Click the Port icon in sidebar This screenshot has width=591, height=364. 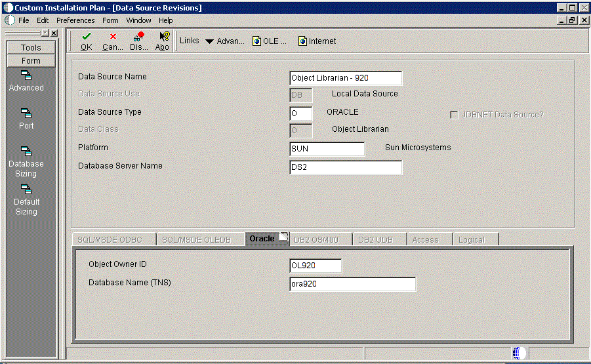[26, 113]
